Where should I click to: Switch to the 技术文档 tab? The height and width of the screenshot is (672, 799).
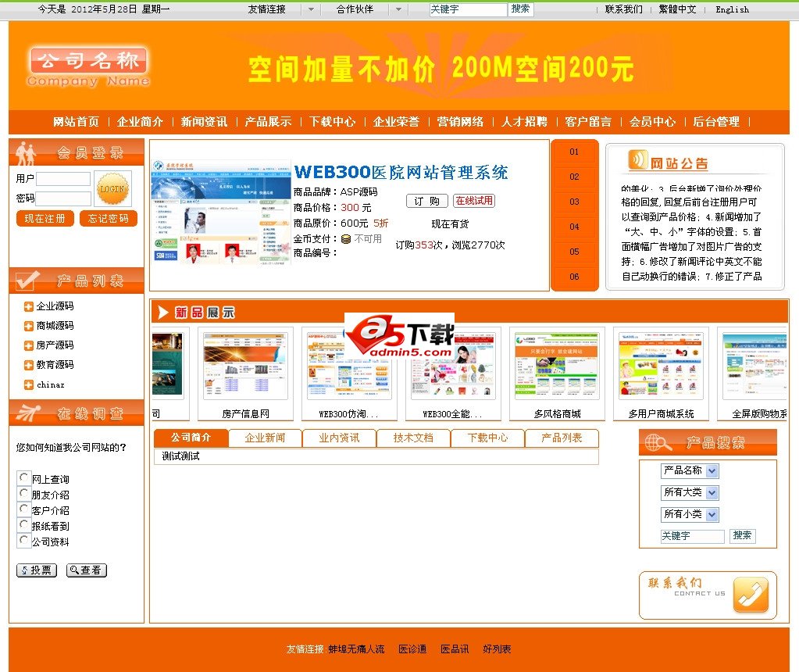click(413, 438)
